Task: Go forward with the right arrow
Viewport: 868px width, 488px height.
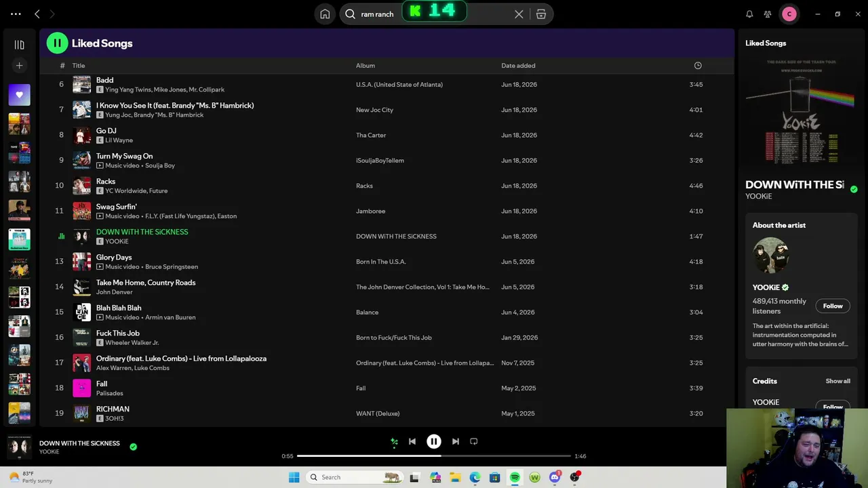Action: click(52, 14)
